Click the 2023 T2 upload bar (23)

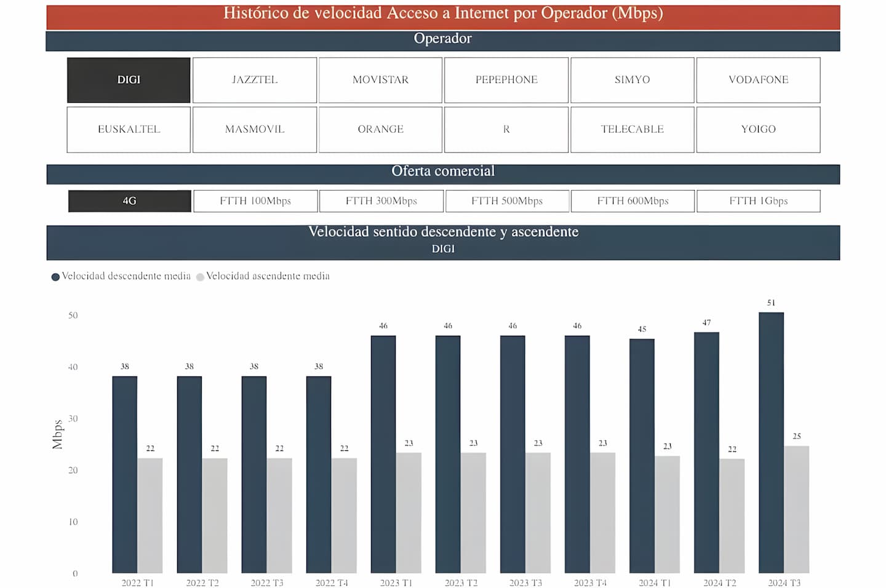(473, 513)
